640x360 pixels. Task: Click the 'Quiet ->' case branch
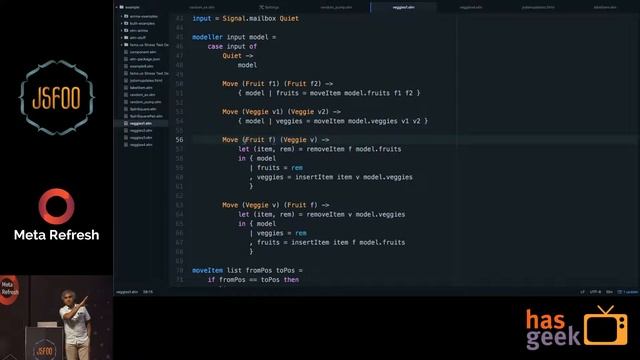[238, 56]
